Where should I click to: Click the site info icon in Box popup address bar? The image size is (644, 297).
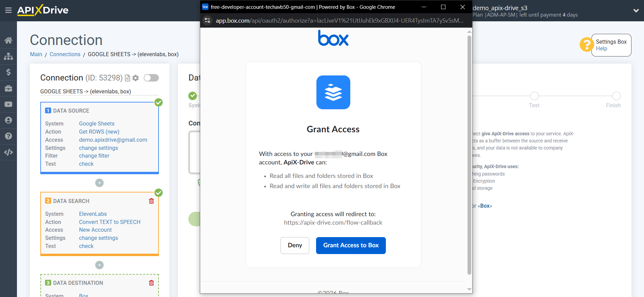tap(207, 20)
